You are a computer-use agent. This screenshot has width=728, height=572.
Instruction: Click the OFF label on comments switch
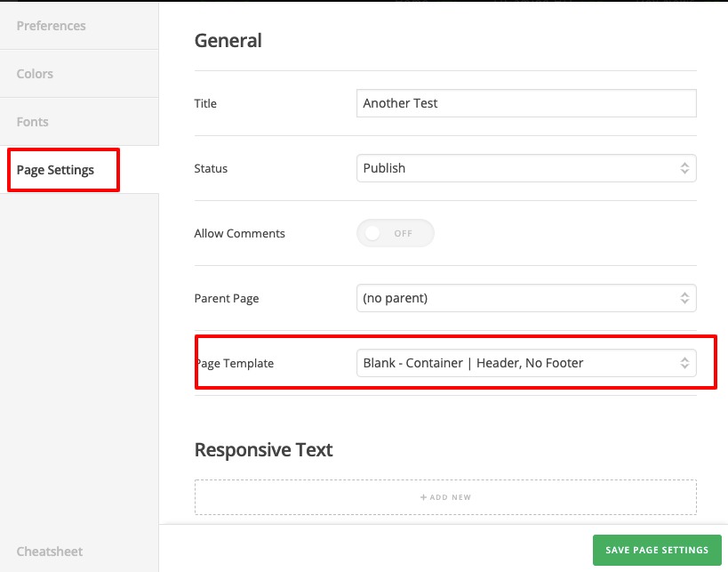pos(404,233)
